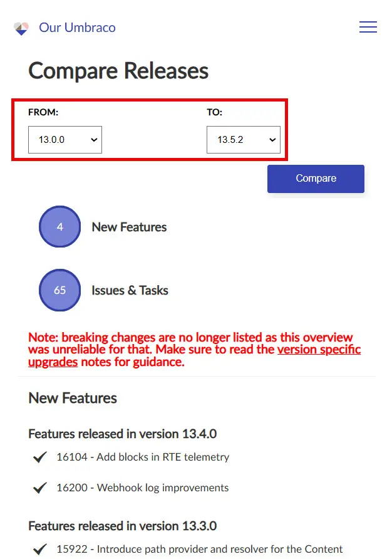Click the Issues & Tasks label
This screenshot has height=559, width=392.
130,290
